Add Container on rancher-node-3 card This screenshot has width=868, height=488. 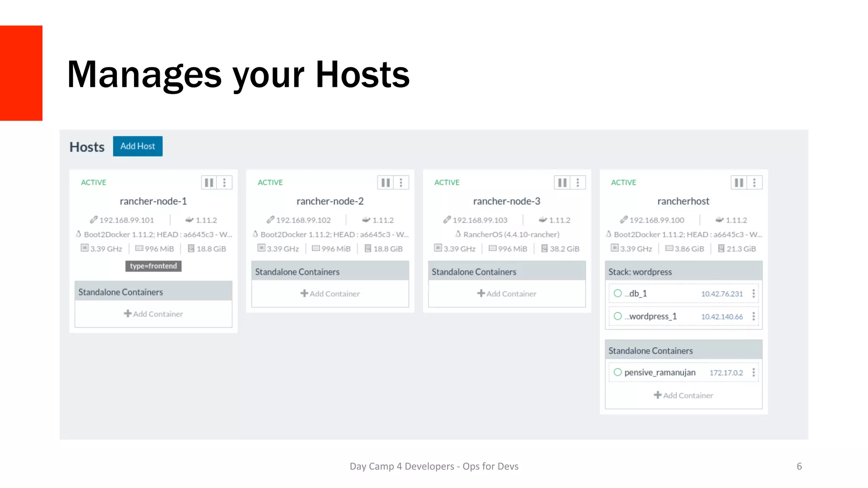507,294
